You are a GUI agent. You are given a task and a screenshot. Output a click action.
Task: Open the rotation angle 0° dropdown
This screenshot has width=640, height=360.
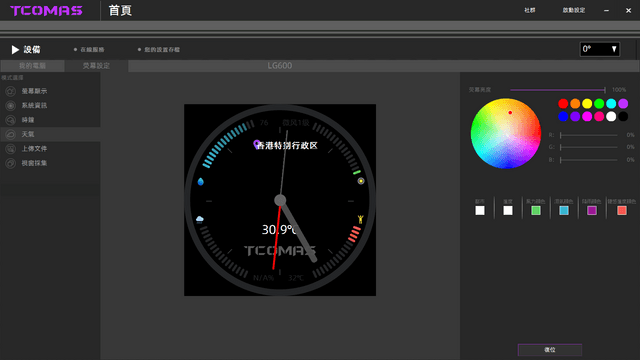(x=600, y=49)
